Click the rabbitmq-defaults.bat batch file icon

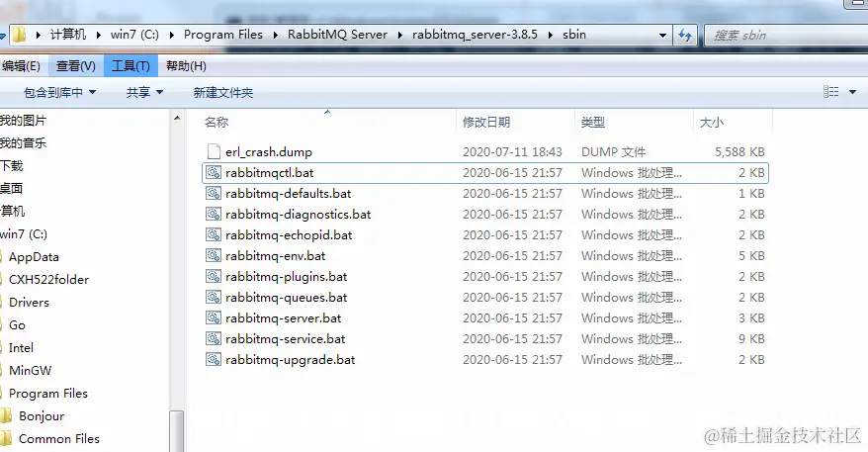pos(214,193)
